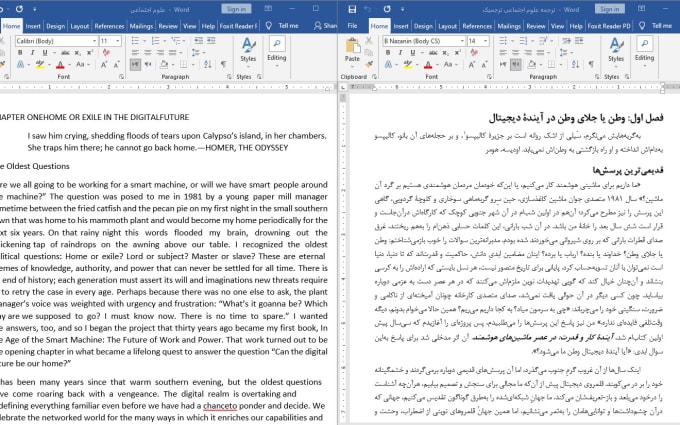680x425 pixels.
Task: Set left-to-right text direction, Persian window
Action: (x=503, y=65)
